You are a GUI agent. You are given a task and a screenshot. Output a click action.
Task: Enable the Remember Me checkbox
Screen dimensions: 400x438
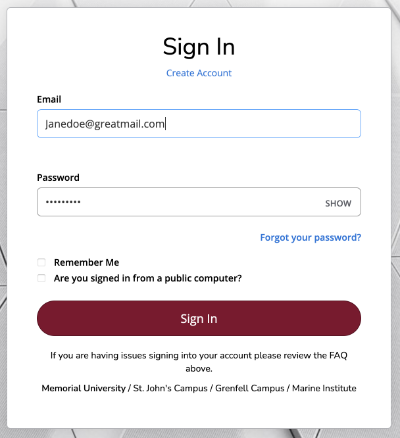coord(41,262)
